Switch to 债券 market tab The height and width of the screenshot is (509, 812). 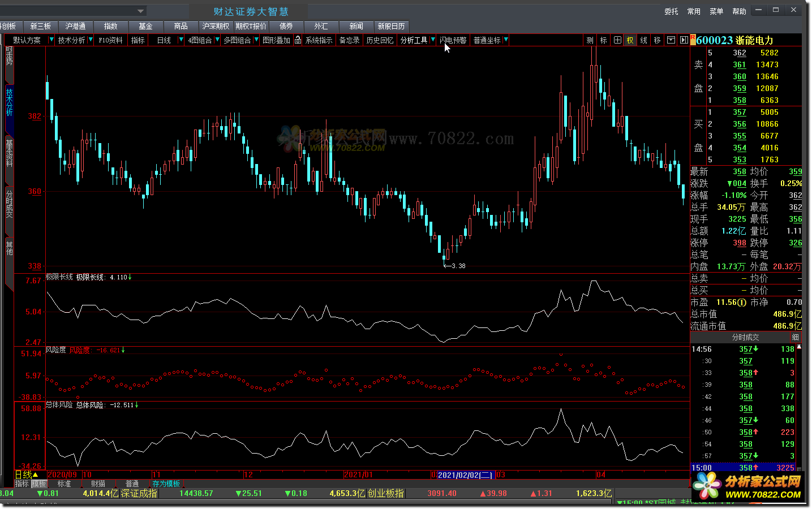click(x=286, y=27)
